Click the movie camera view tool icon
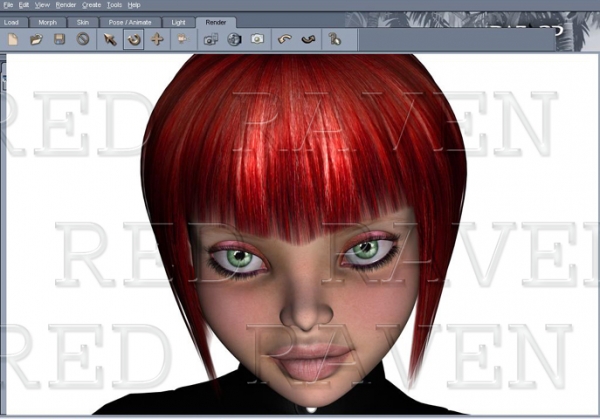 [183, 39]
